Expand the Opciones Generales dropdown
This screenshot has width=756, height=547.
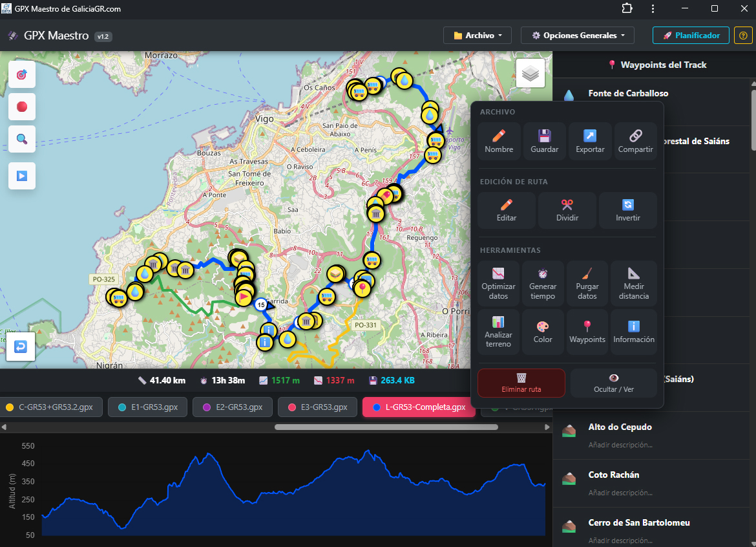pos(578,35)
